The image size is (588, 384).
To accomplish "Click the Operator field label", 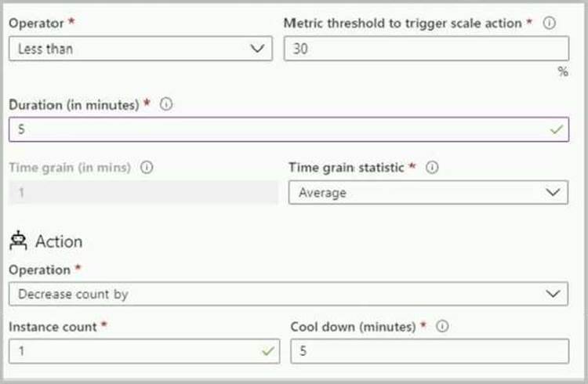I will tap(34, 24).
